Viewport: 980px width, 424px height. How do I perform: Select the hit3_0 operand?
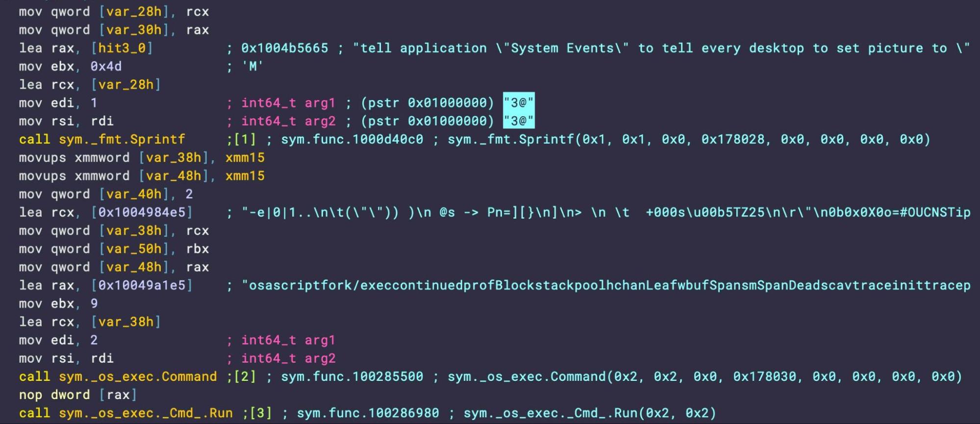point(122,48)
